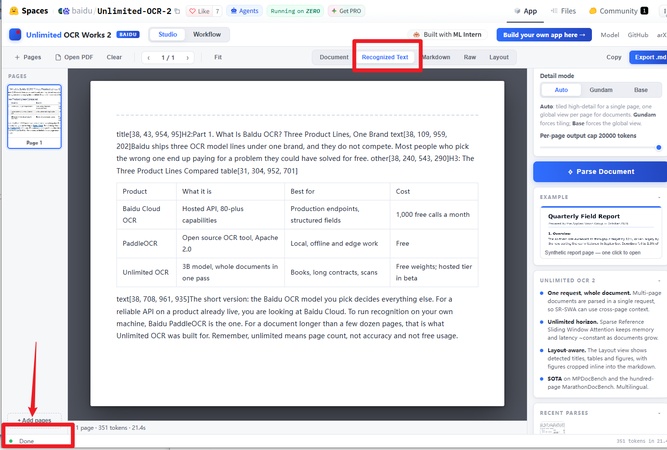This screenshot has width=667, height=450.
Task: Collapse the RECENT PARSES panel
Action: pyautogui.click(x=659, y=413)
